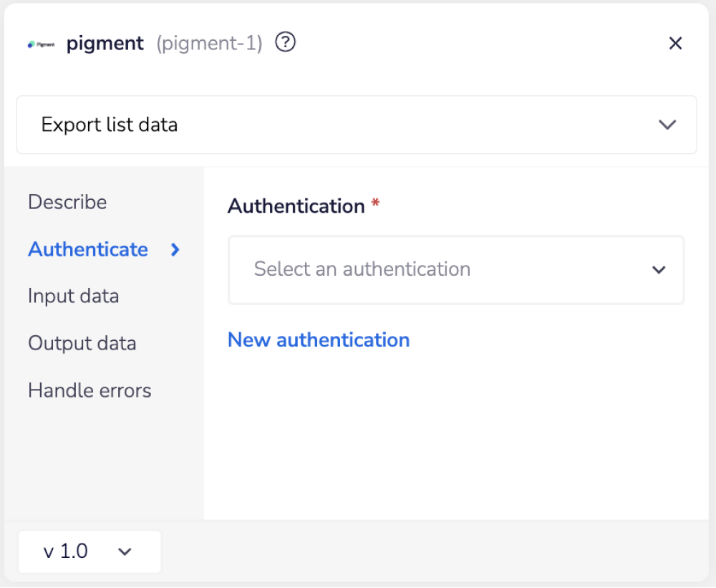The width and height of the screenshot is (716, 588).
Task: Expand the v 1.0 version dropdown
Action: point(89,551)
